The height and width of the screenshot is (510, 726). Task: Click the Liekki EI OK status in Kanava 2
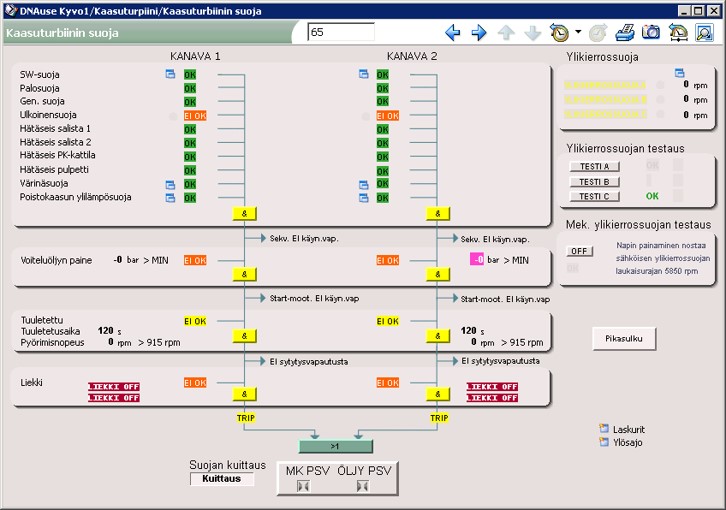388,383
